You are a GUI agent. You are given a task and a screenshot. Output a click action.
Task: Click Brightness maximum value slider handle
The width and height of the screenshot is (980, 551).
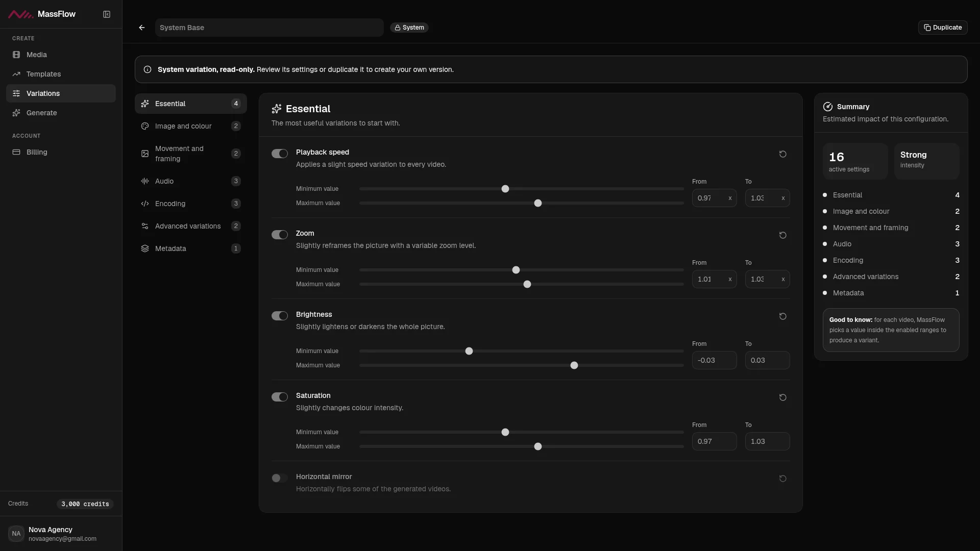(x=574, y=365)
